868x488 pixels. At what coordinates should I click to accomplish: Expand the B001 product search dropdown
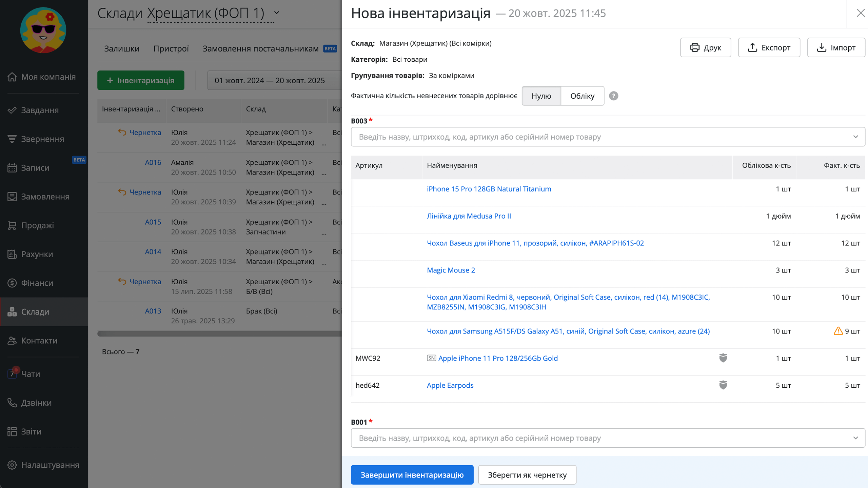[855, 438]
